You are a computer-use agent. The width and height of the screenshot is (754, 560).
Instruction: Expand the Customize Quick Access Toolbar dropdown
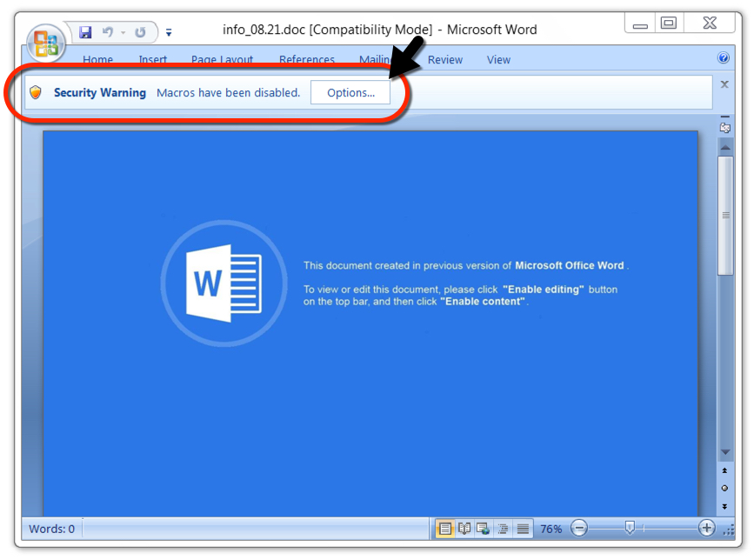[x=169, y=33]
